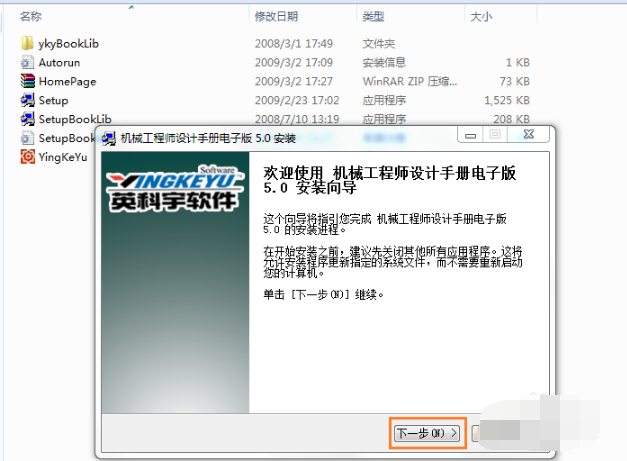Screen dimensions: 627x461
Task: Click the Setup file name
Action: (x=53, y=100)
